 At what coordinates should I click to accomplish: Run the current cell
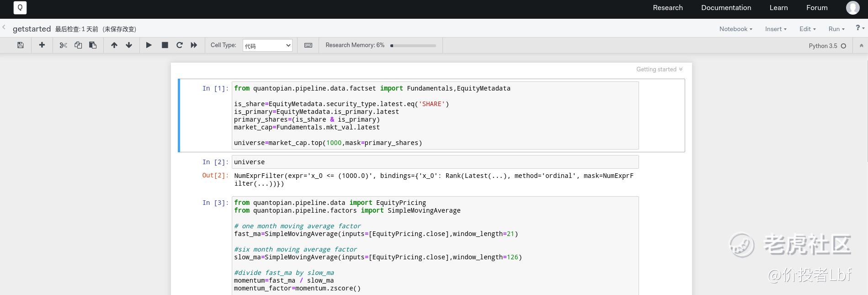coord(149,45)
